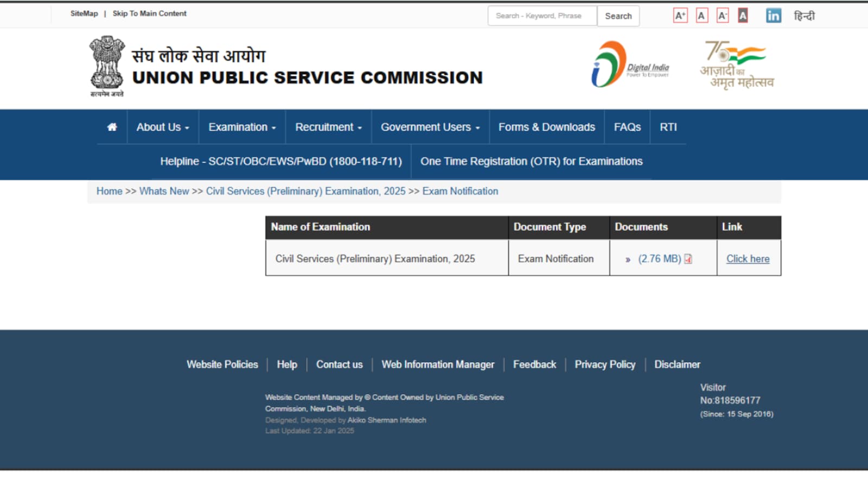The image size is (868, 488).
Task: Focus the keyword search input field
Action: pos(542,16)
